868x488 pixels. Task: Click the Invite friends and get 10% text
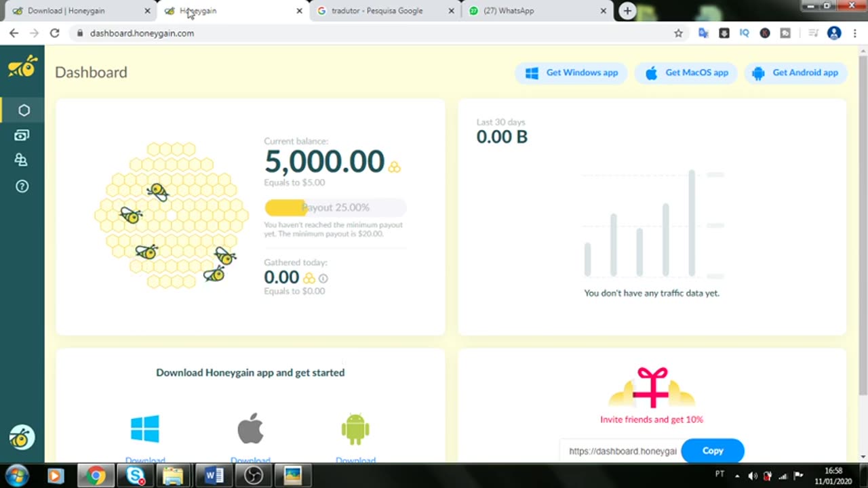pyautogui.click(x=652, y=420)
